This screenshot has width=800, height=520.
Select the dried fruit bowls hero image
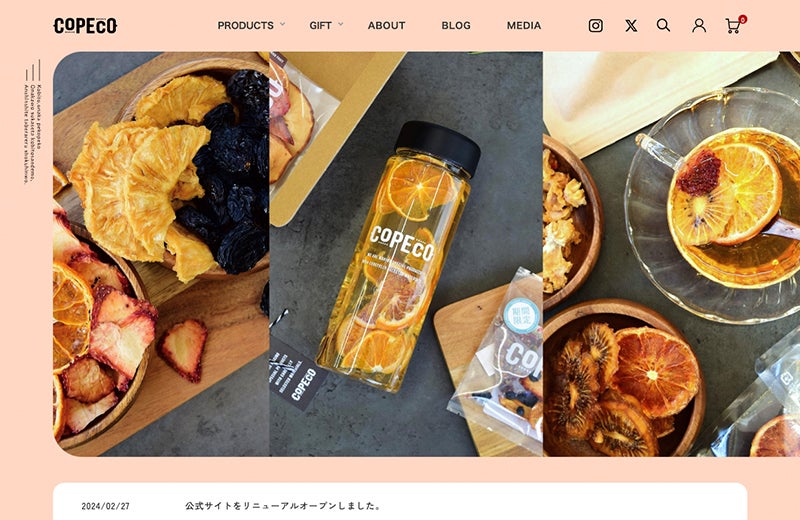tap(161, 254)
